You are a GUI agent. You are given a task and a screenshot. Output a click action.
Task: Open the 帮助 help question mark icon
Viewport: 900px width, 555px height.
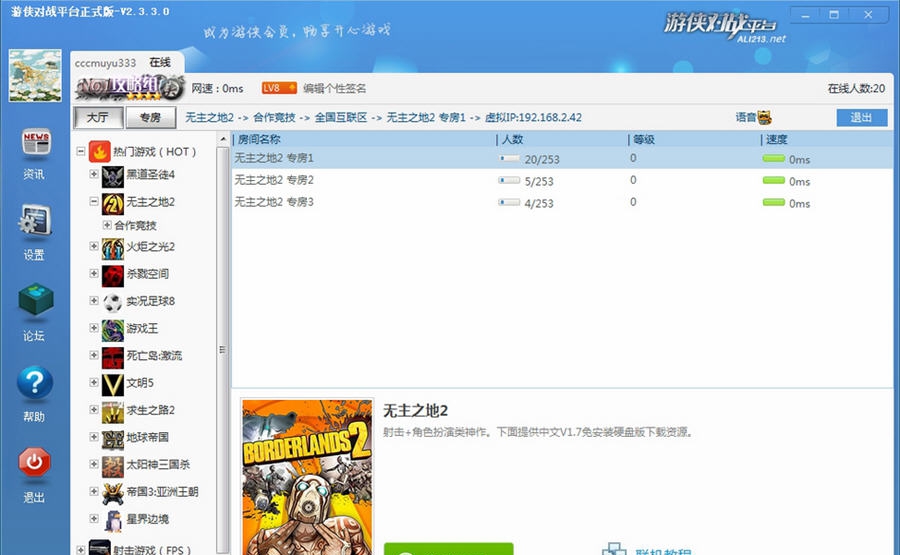[x=35, y=382]
